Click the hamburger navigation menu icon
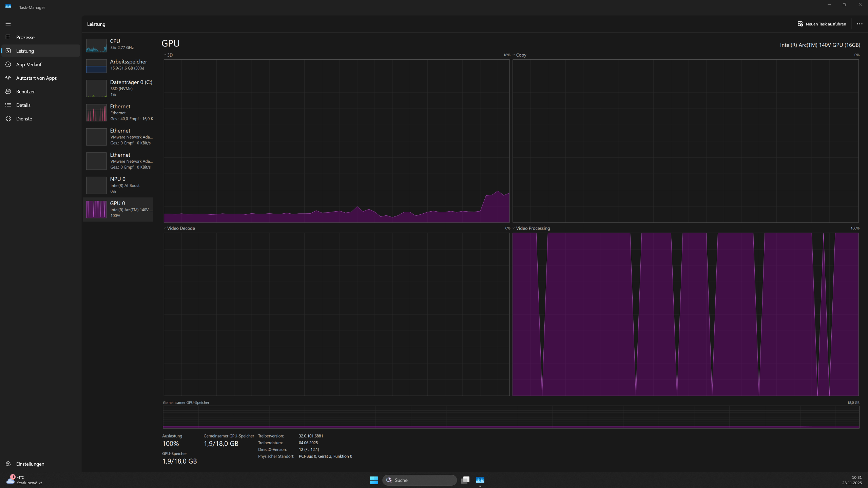 click(8, 24)
